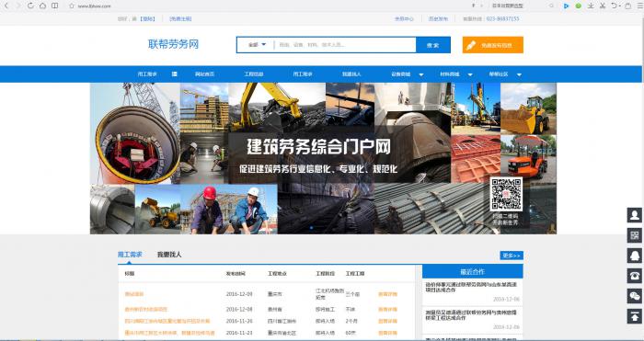This screenshot has height=341, width=644.
Task: Click the user profile icon in right sidebar
Action: (634, 215)
